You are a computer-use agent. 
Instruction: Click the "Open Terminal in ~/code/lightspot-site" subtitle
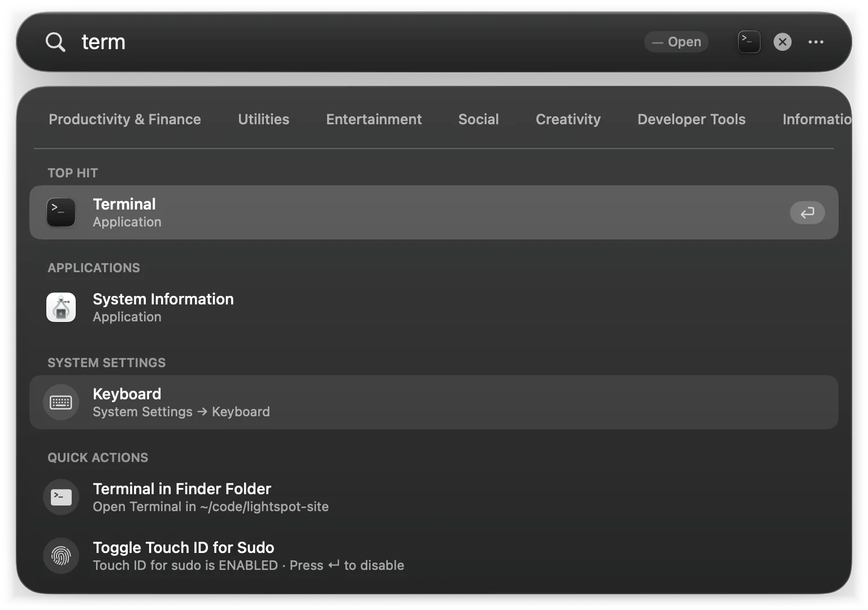pos(211,507)
